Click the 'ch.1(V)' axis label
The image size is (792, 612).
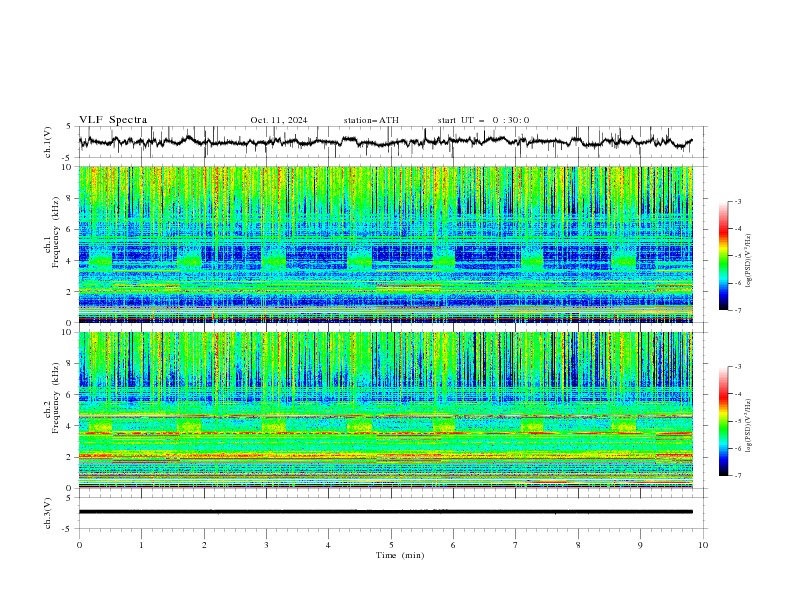[x=48, y=142]
